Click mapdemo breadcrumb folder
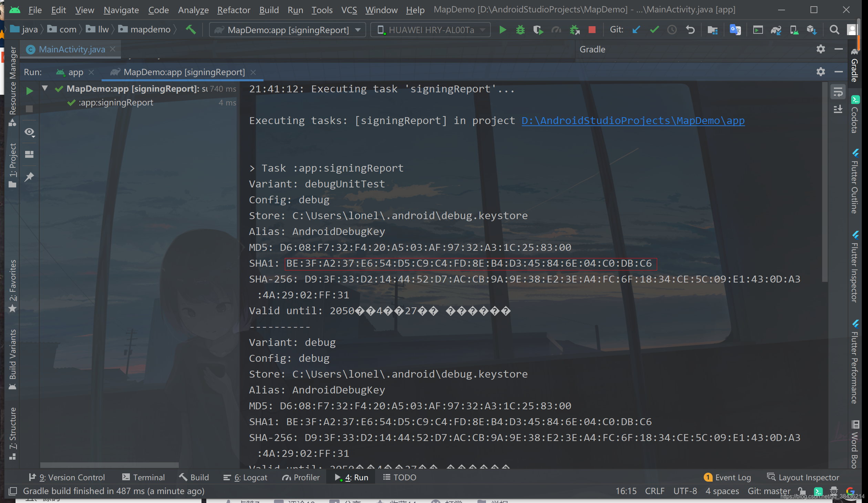 point(144,30)
